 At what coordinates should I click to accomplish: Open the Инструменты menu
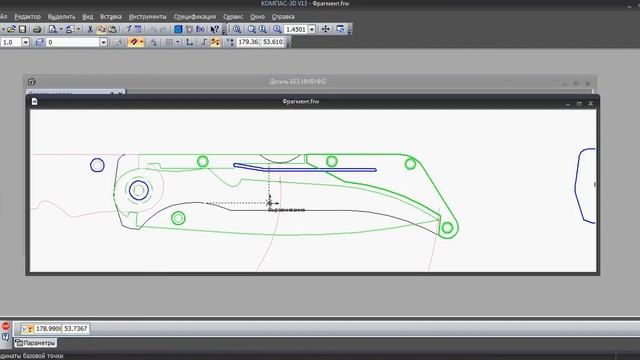point(147,17)
